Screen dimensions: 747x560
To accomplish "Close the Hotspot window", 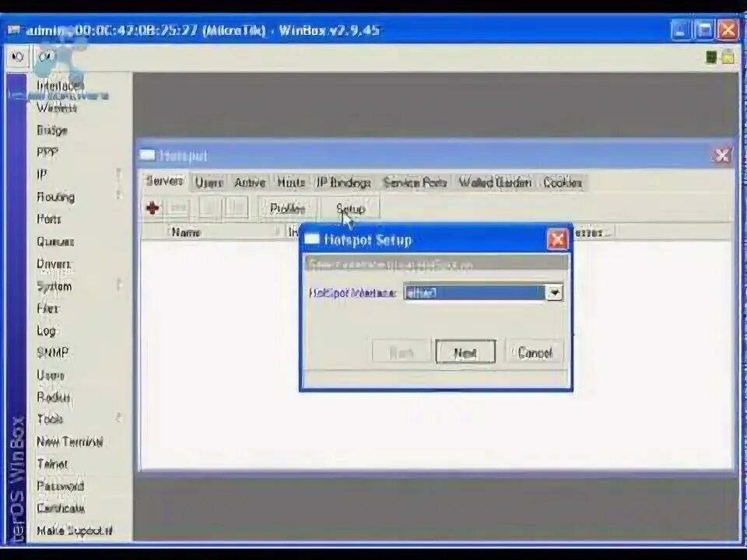I will (722, 156).
